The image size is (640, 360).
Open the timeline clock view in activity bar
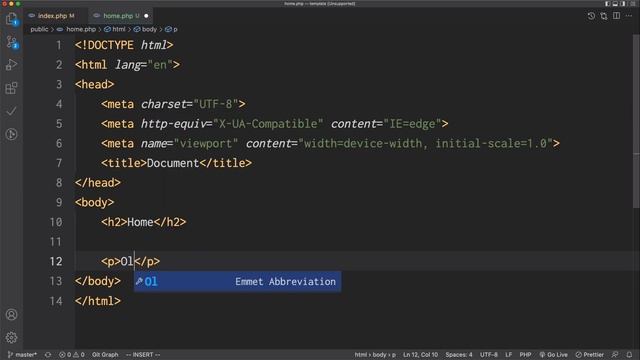(11, 134)
